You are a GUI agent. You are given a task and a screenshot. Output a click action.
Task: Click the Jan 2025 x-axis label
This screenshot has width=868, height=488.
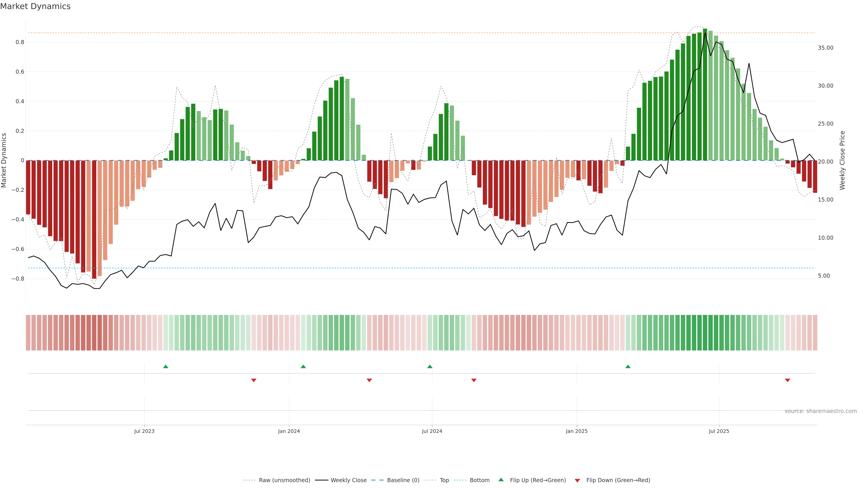click(577, 431)
